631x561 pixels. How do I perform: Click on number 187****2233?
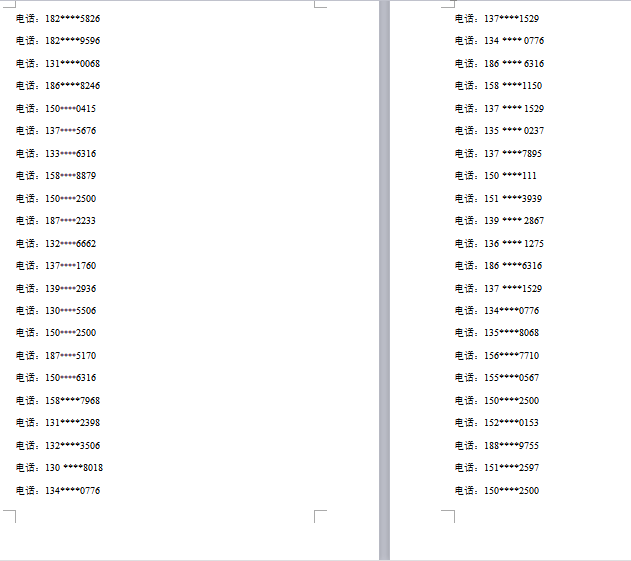(x=56, y=221)
